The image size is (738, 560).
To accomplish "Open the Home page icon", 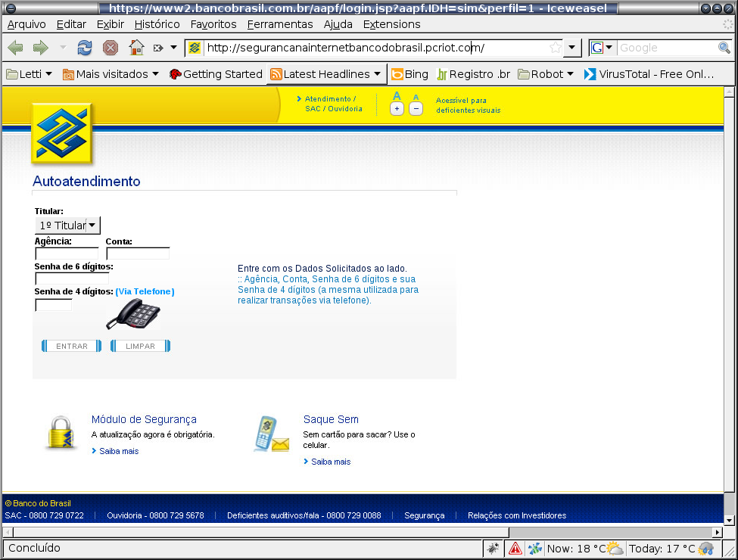I will click(x=136, y=48).
